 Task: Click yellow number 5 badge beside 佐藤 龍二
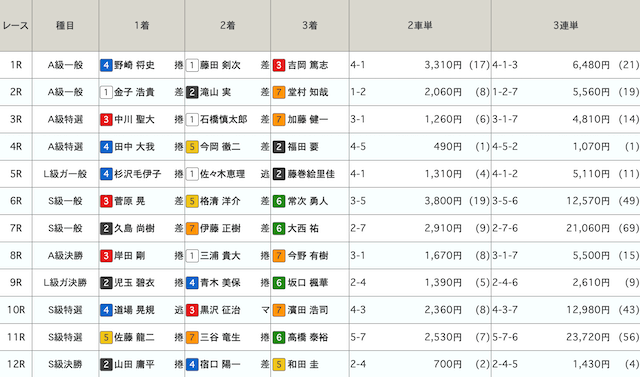(106, 337)
